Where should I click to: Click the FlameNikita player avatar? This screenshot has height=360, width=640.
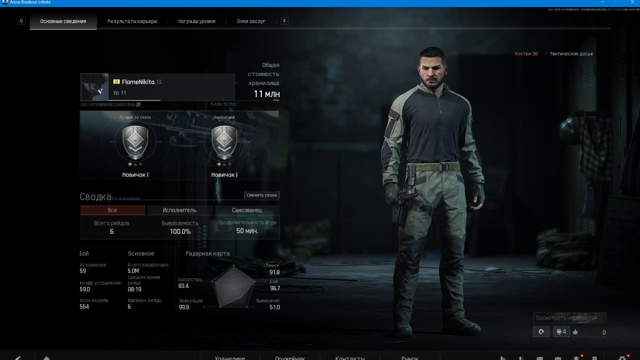pyautogui.click(x=95, y=87)
